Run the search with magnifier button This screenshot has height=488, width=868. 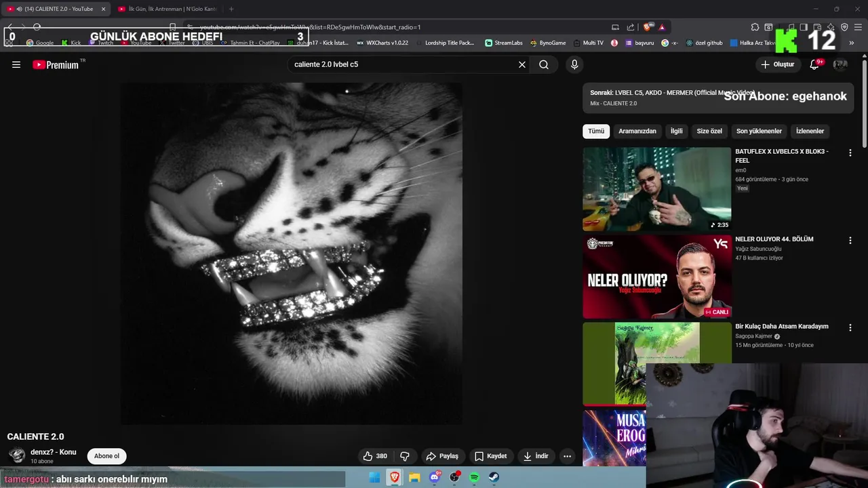pos(544,64)
